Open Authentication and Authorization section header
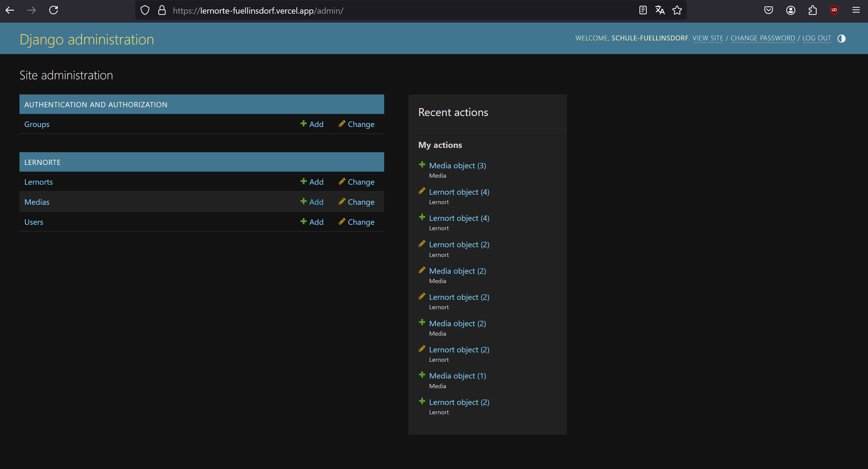Screen dimensions: 868x469 (x=96, y=105)
